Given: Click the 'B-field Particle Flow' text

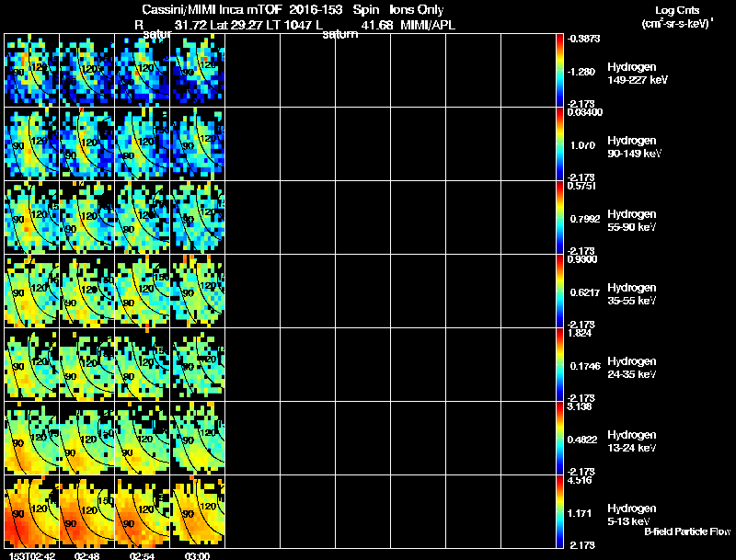Looking at the screenshot, I should [687, 531].
